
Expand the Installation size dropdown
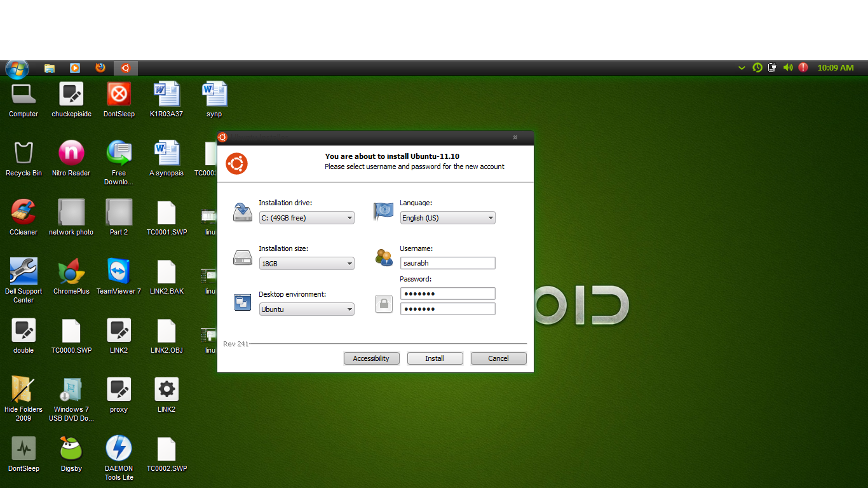click(306, 264)
